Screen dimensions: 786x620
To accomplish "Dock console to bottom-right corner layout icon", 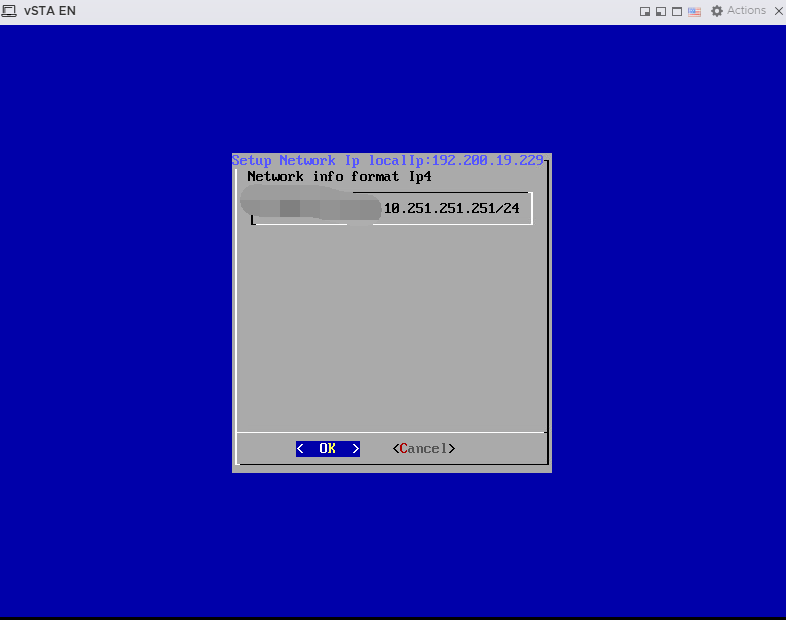I will point(645,11).
